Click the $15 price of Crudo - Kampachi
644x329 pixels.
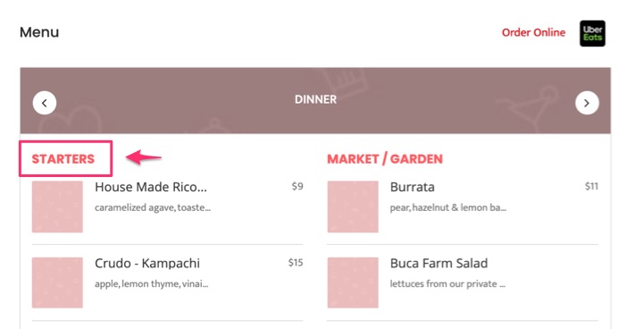296,262
